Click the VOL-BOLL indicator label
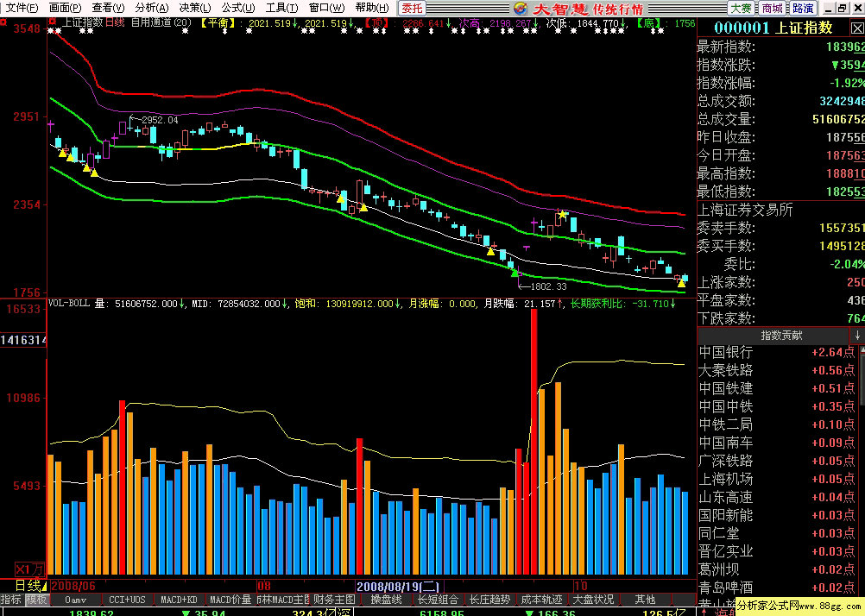The image size is (865, 616). (69, 304)
